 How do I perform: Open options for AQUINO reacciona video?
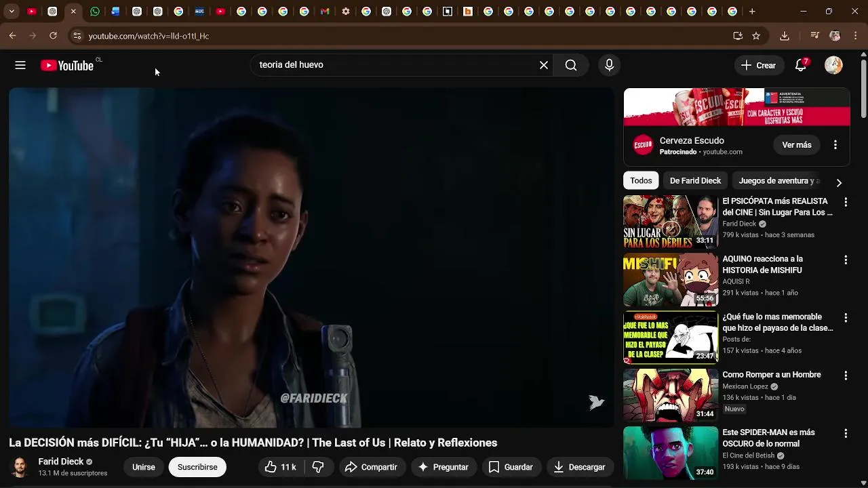[846, 260]
